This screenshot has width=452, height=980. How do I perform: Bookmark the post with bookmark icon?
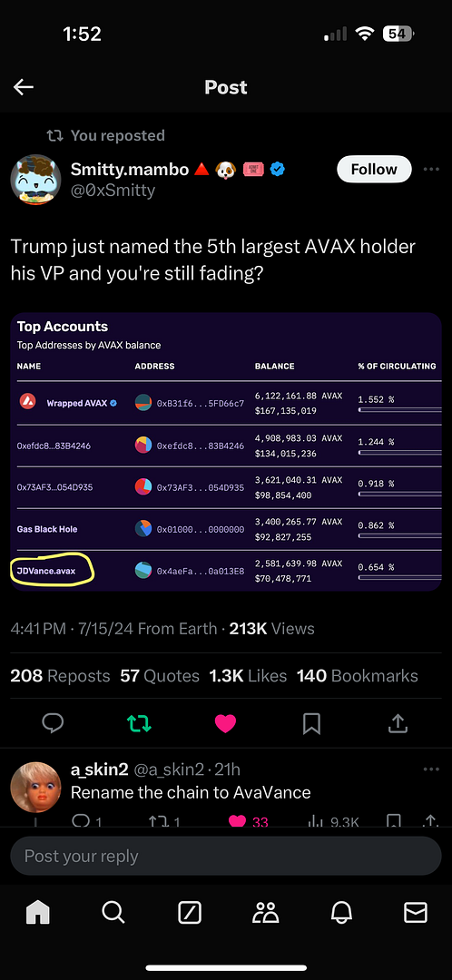[311, 724]
